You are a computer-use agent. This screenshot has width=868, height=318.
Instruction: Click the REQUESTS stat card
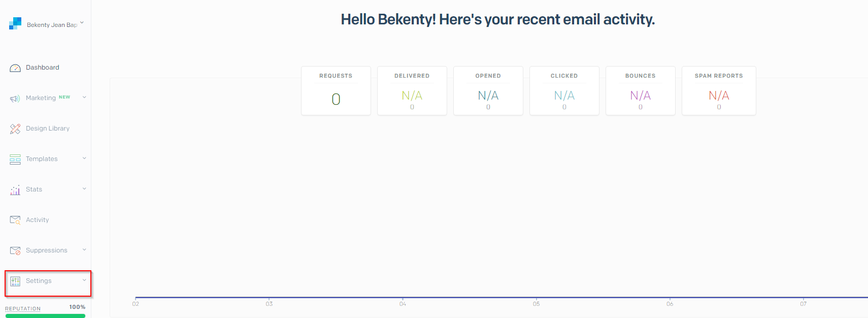pyautogui.click(x=336, y=90)
